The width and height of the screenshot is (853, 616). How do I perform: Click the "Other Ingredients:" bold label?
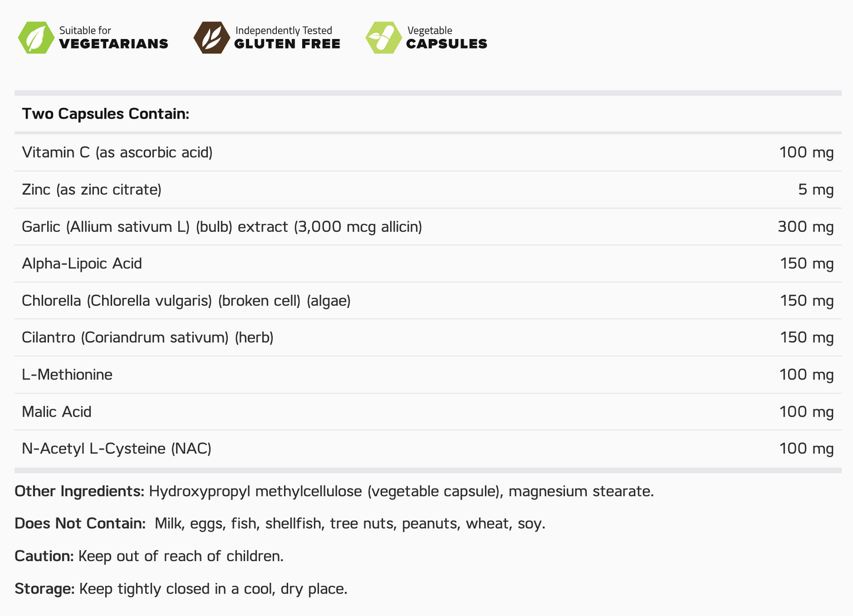[79, 492]
